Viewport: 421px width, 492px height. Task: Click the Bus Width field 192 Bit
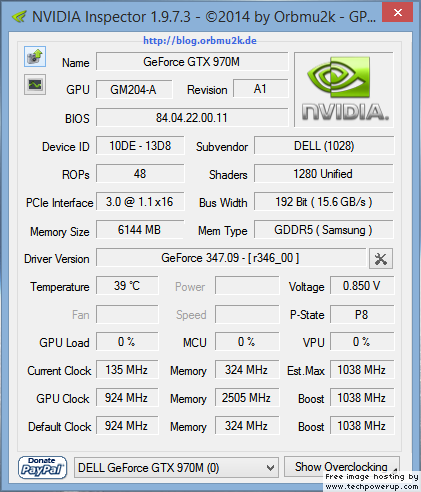[324, 202]
